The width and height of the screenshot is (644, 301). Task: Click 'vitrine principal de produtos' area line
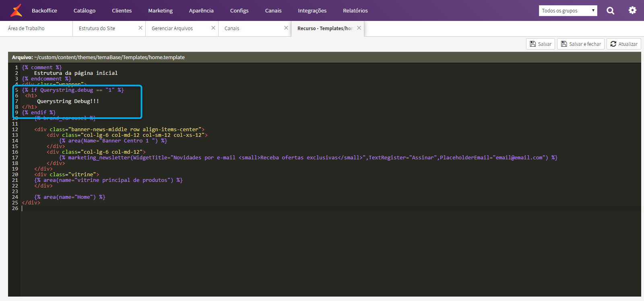click(x=108, y=180)
